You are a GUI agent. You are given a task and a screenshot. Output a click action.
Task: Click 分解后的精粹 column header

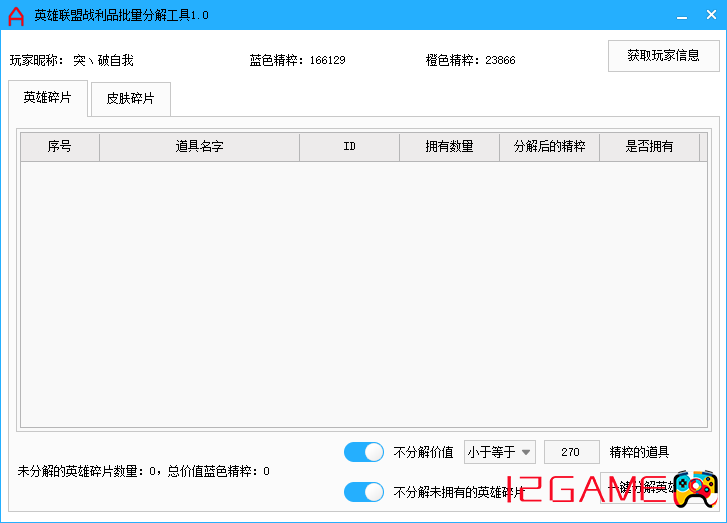click(549, 147)
